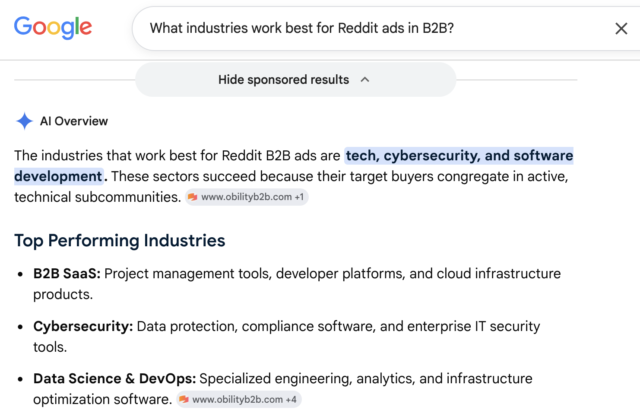The width and height of the screenshot is (640, 420).
Task: Click "optimization software" text in last bullet
Action: pos(102,399)
